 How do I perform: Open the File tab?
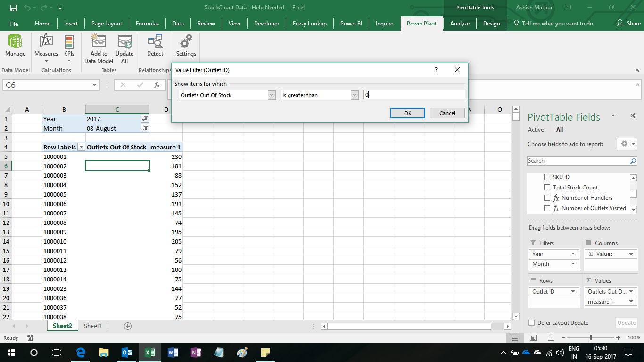pos(14,24)
